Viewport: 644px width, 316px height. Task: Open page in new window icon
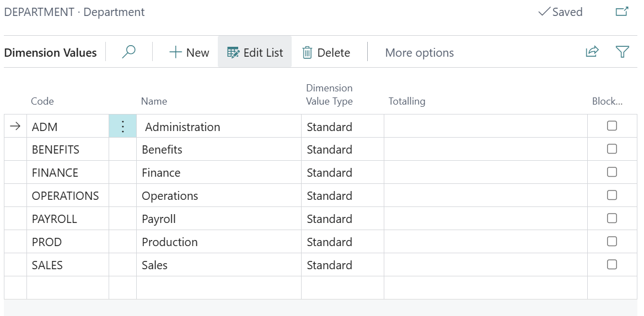pos(622,12)
